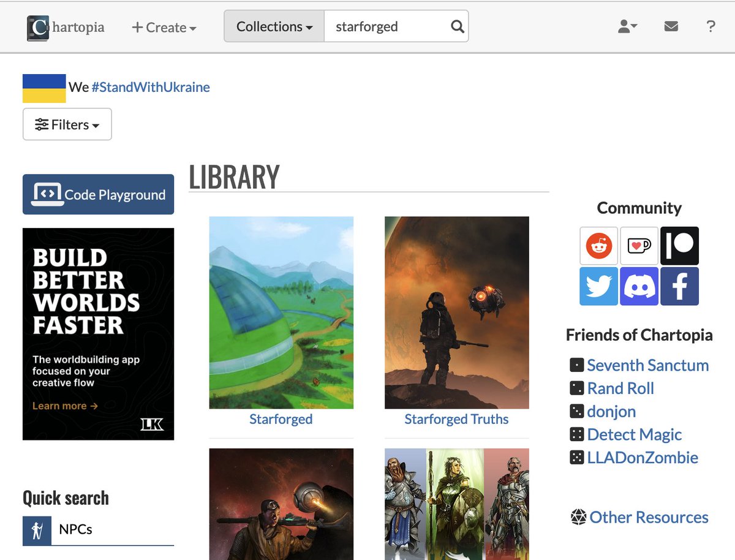This screenshot has width=735, height=560.
Task: Open the Starforged collection title link
Action: (281, 419)
